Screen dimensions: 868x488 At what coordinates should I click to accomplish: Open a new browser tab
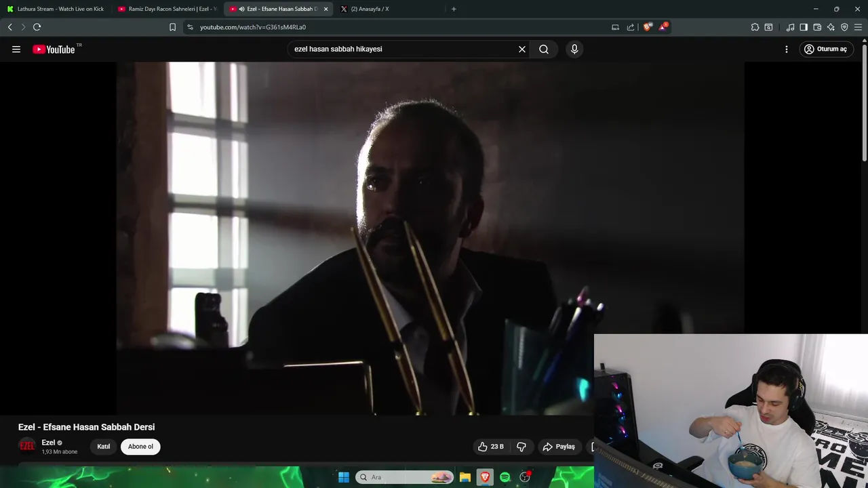point(454,9)
